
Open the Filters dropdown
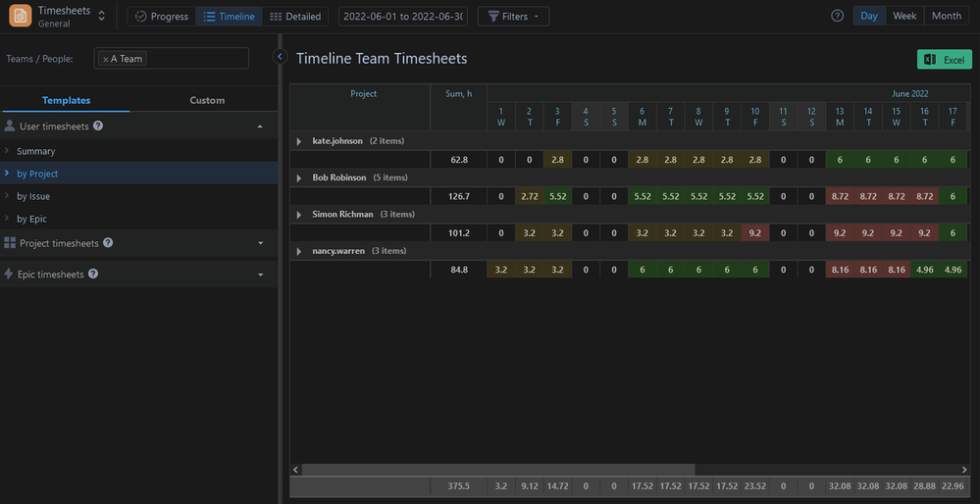point(513,17)
